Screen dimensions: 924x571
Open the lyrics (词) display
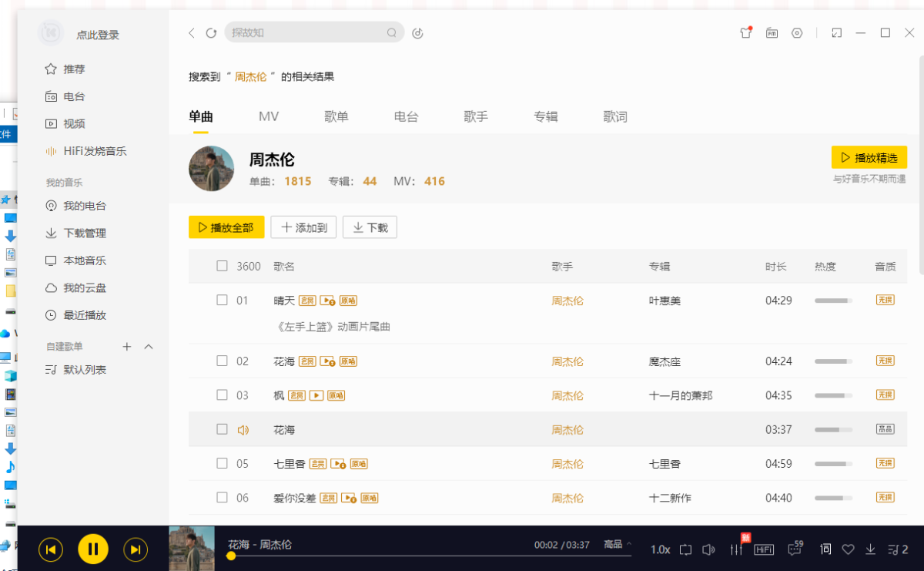point(826,549)
